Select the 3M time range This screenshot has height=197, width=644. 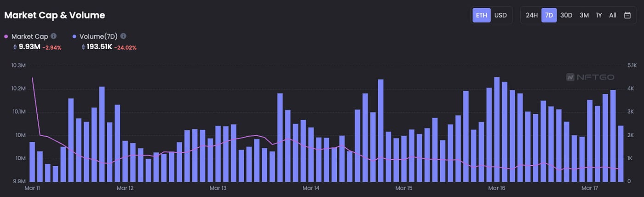pos(584,15)
